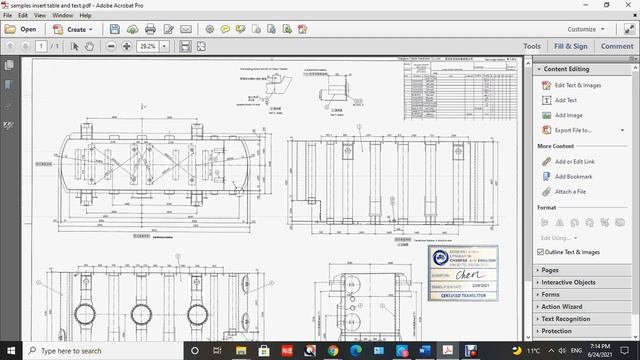This screenshot has height=360, width=640.
Task: Open Bookmarks sidebar icon
Action: click(x=9, y=85)
